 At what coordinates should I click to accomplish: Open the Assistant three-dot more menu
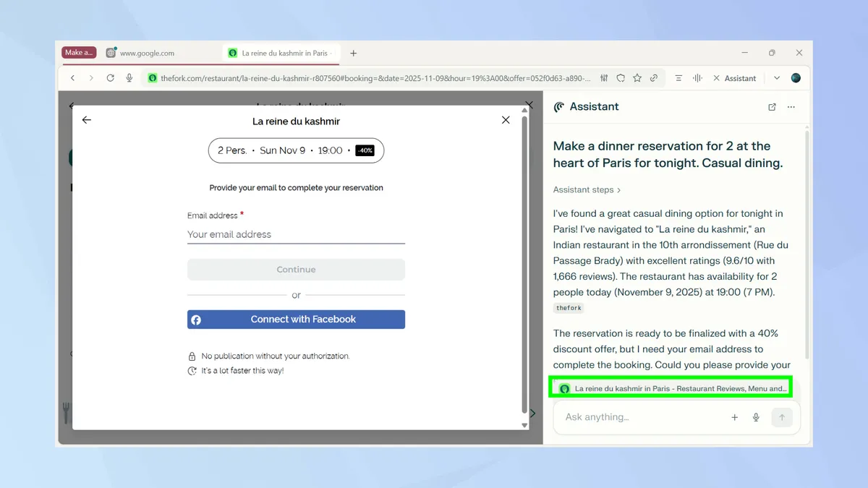click(x=791, y=107)
